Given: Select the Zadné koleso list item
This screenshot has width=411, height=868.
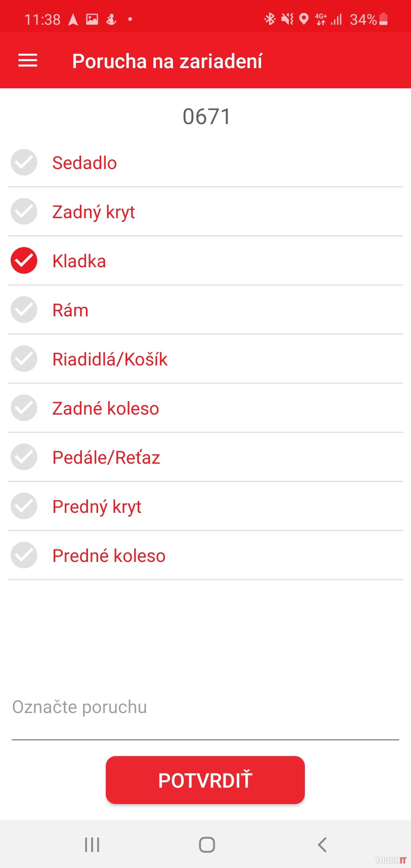Looking at the screenshot, I should pyautogui.click(x=105, y=408).
